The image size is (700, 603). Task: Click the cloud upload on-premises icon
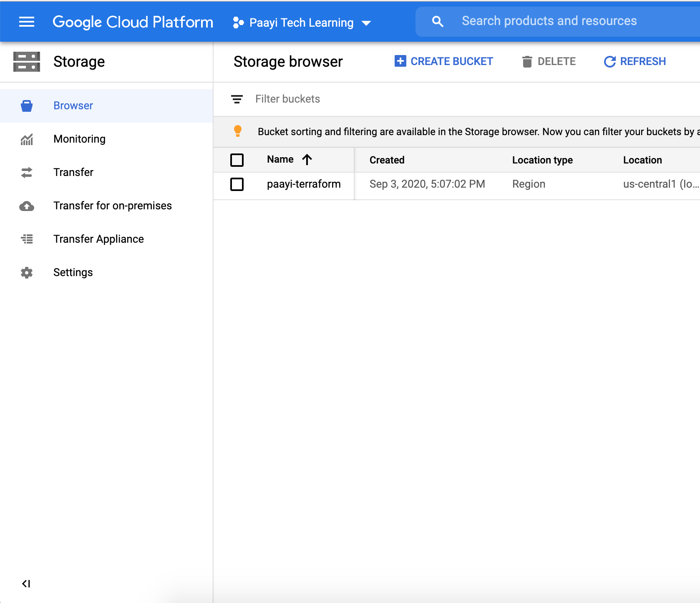[x=27, y=206]
